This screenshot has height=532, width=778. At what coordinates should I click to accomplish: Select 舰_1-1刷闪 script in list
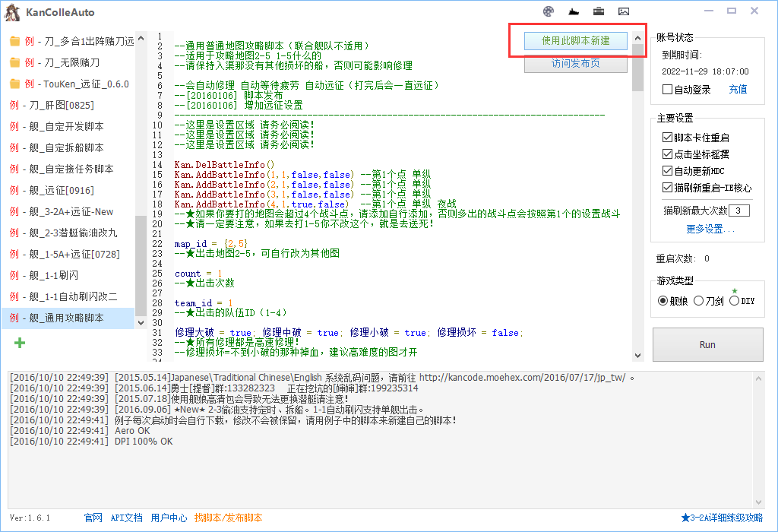(x=68, y=275)
